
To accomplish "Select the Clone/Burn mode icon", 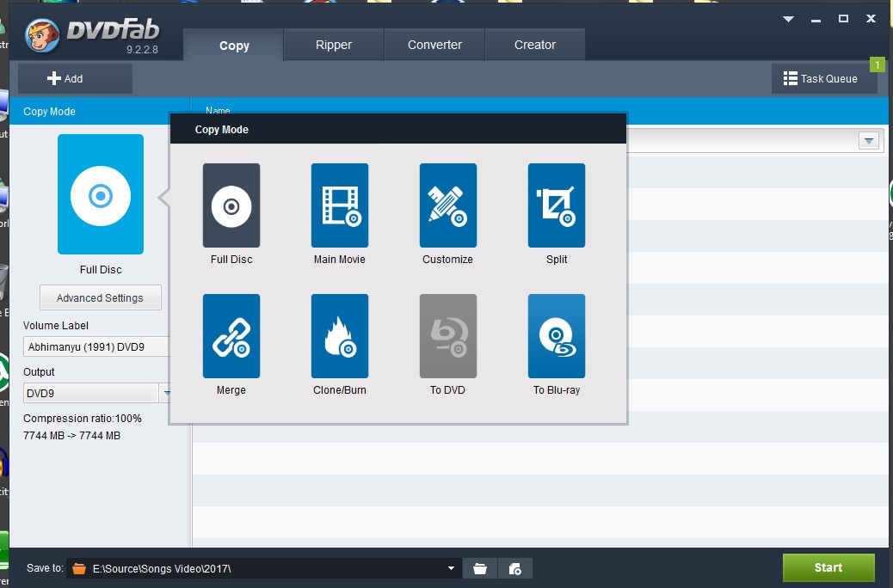I will pos(339,336).
